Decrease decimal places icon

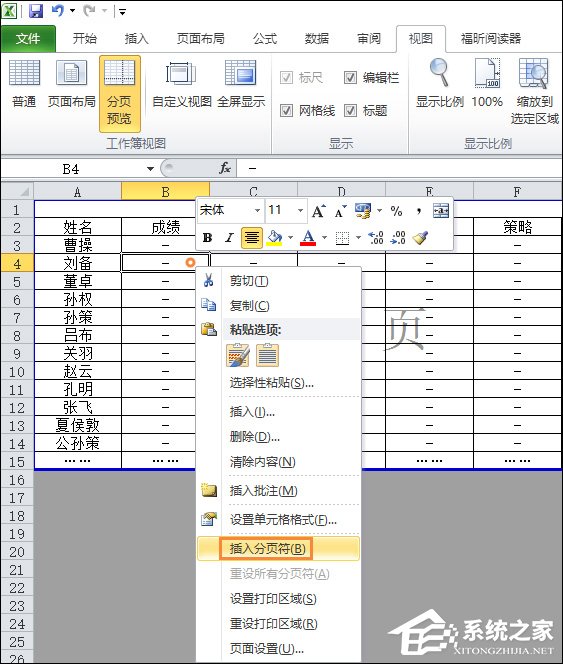[x=398, y=238]
